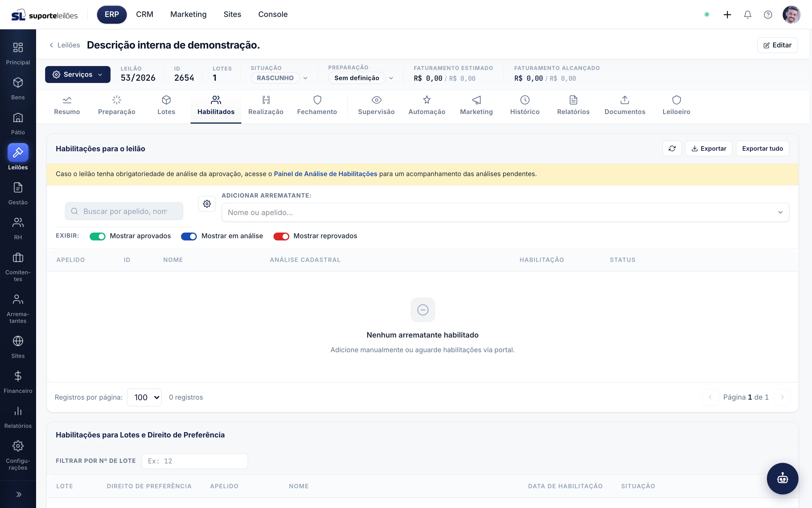Open the Histórico tab

[525, 106]
